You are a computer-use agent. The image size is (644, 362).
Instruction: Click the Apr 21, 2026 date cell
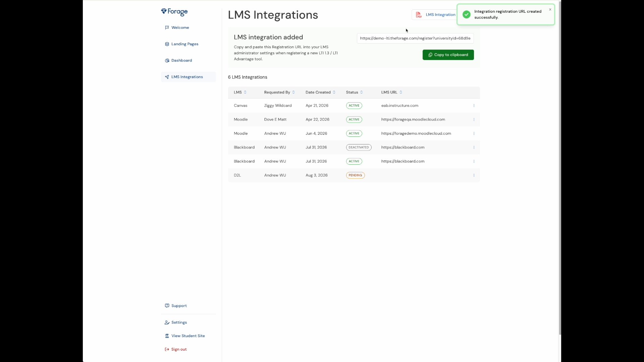tap(317, 106)
